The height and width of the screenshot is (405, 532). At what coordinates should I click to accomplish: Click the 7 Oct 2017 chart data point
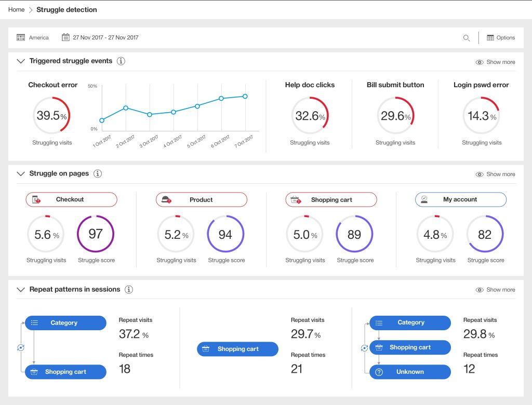[245, 96]
